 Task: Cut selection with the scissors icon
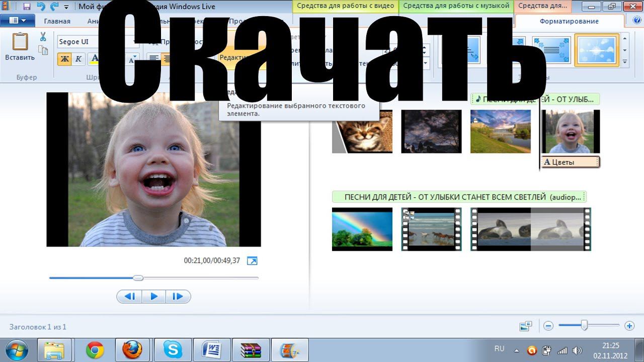(x=43, y=37)
